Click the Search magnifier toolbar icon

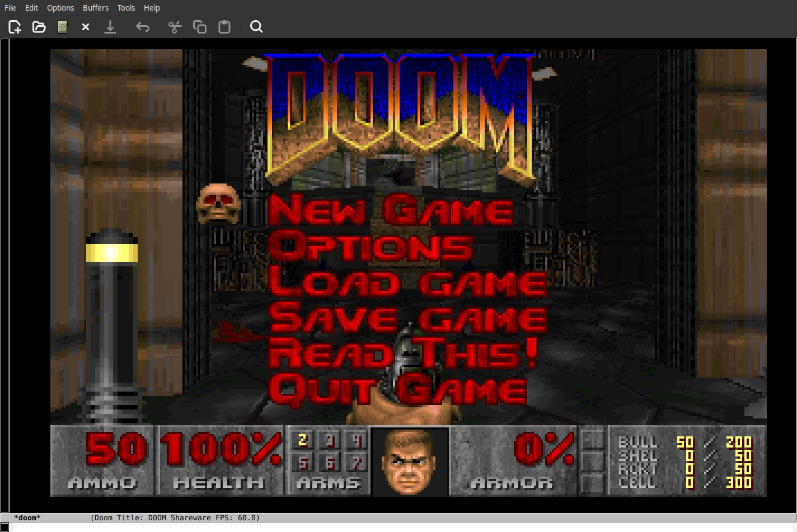[x=256, y=27]
